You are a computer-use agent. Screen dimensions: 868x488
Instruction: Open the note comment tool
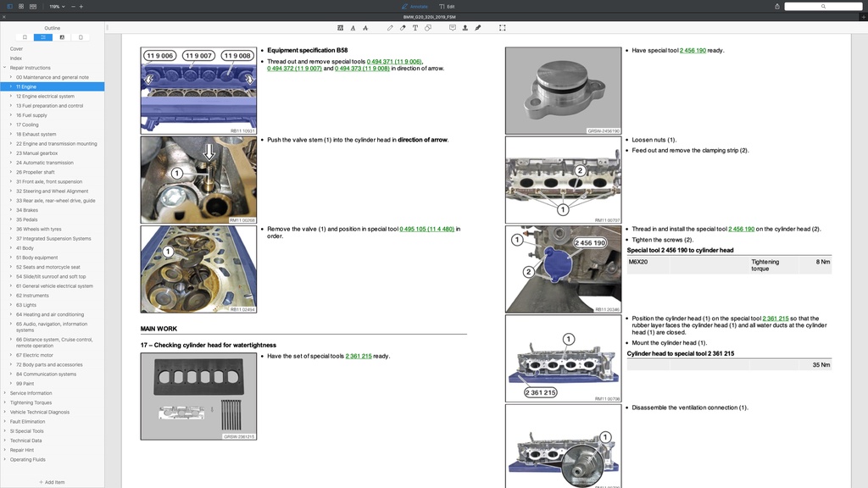(x=453, y=28)
